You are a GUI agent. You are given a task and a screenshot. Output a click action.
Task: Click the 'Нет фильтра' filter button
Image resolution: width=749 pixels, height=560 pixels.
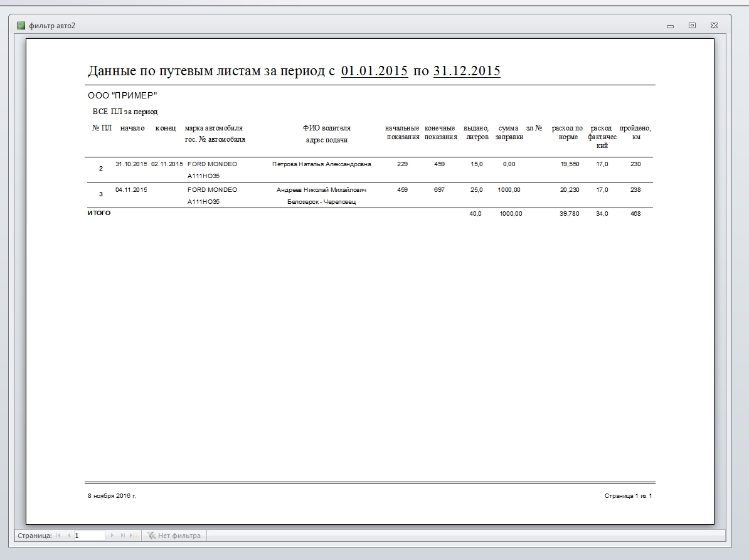[174, 536]
